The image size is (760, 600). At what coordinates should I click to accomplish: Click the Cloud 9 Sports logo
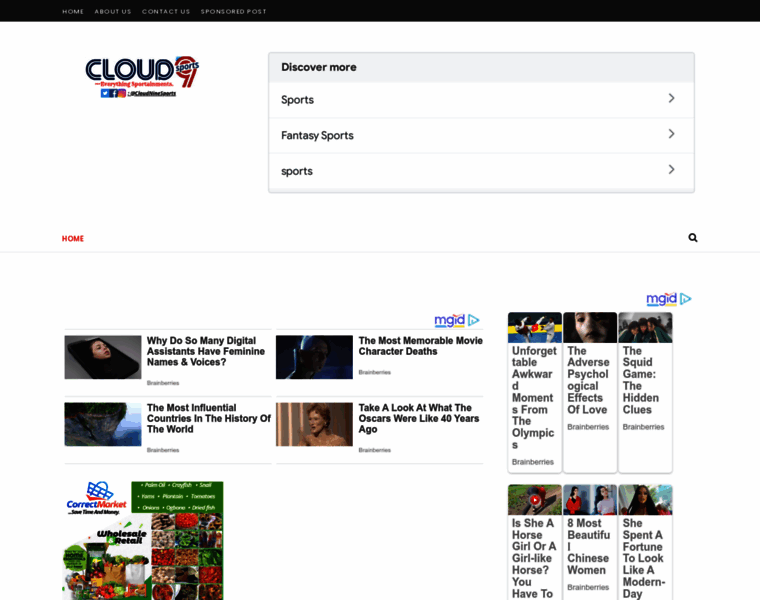click(142, 76)
